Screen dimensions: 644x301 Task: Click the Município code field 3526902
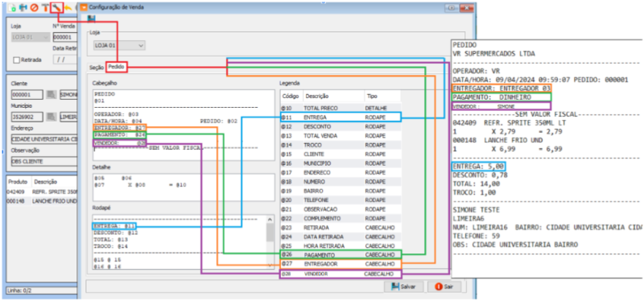click(27, 117)
